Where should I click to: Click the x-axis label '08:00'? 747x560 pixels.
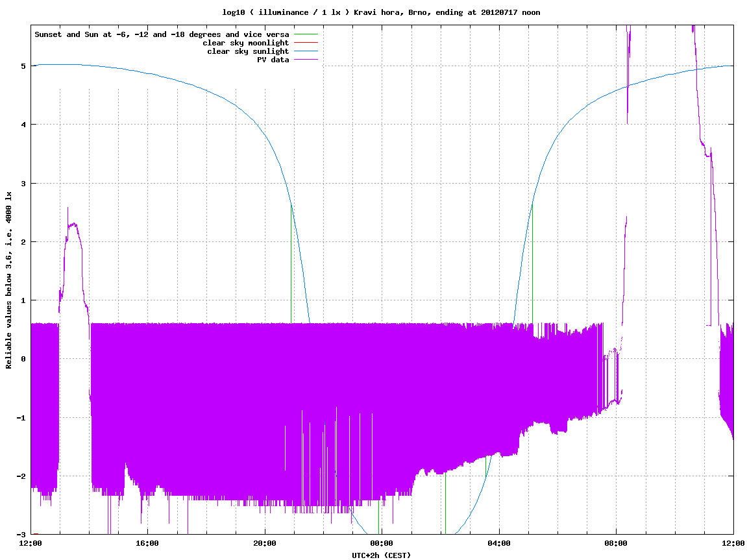point(617,543)
